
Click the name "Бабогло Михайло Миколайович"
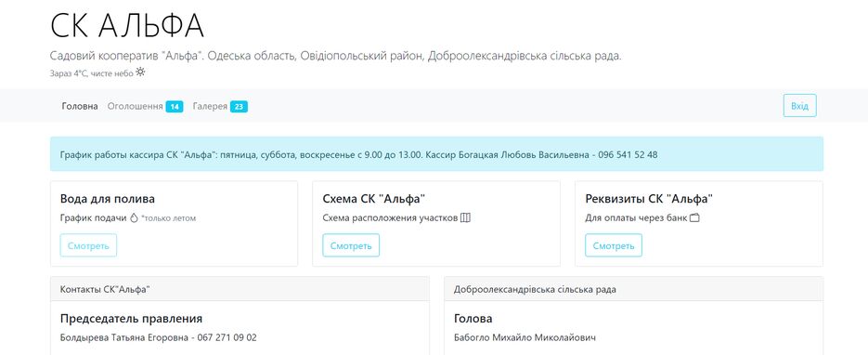[525, 337]
